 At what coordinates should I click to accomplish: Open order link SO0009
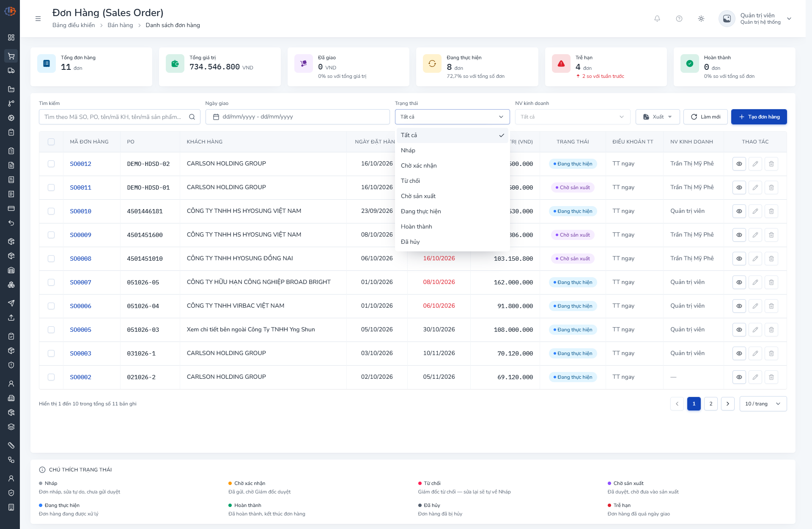(x=80, y=235)
